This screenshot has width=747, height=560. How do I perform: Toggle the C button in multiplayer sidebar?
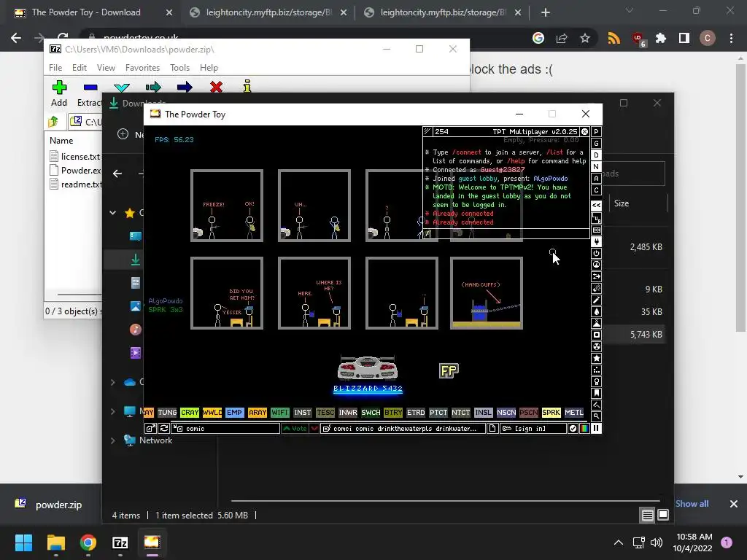point(596,190)
